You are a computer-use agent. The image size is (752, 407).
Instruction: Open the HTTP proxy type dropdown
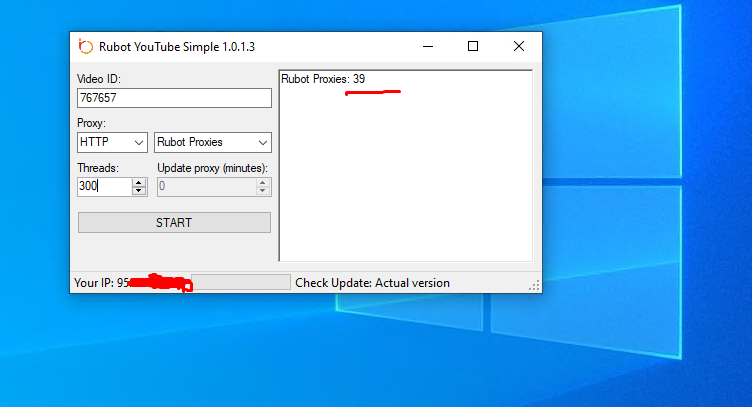coord(112,142)
